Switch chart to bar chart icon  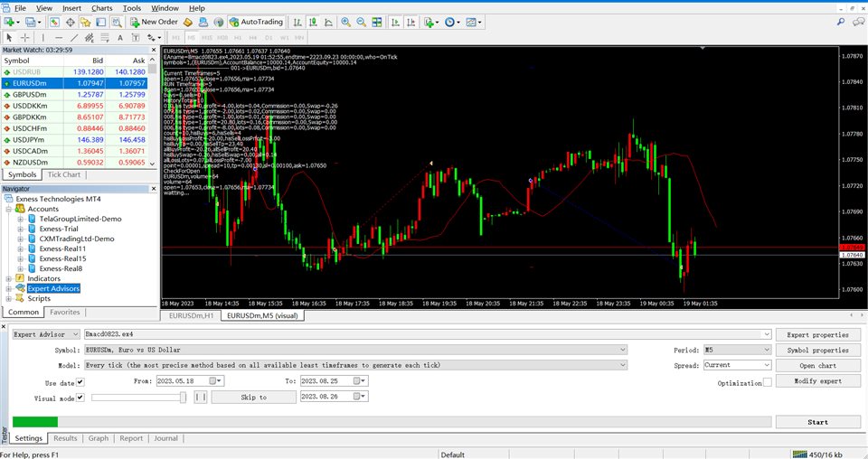(x=297, y=22)
